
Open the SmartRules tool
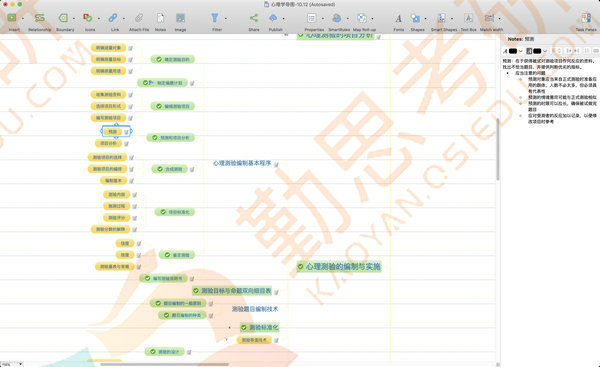pyautogui.click(x=337, y=18)
